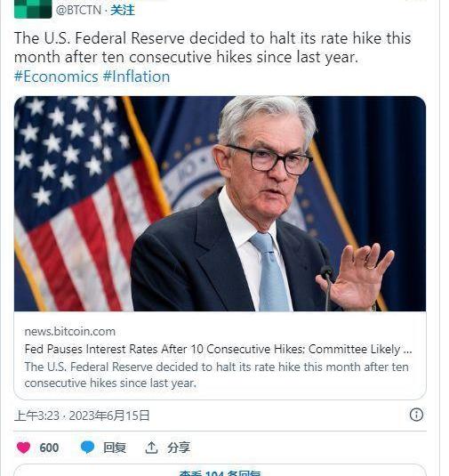Click the green BTCTN profile avatar
The height and width of the screenshot is (476, 449).
33,9
